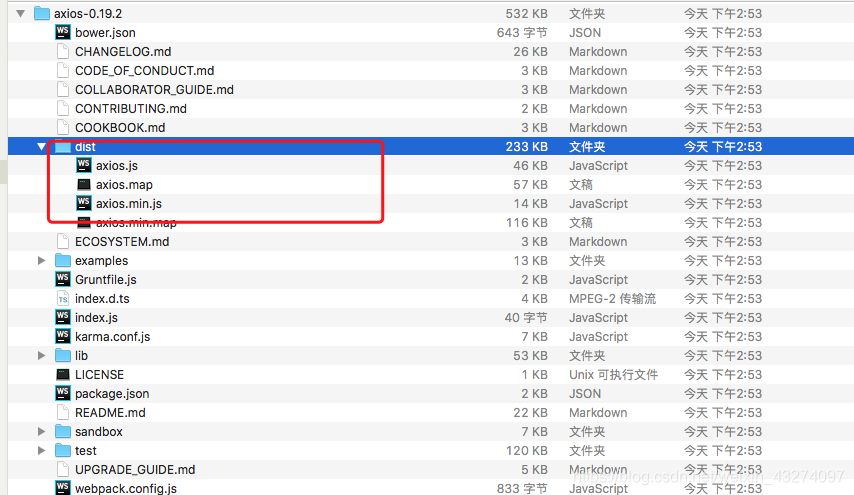Select the axios.min.js file name
Screen dimensions: 854x495
coord(129,204)
